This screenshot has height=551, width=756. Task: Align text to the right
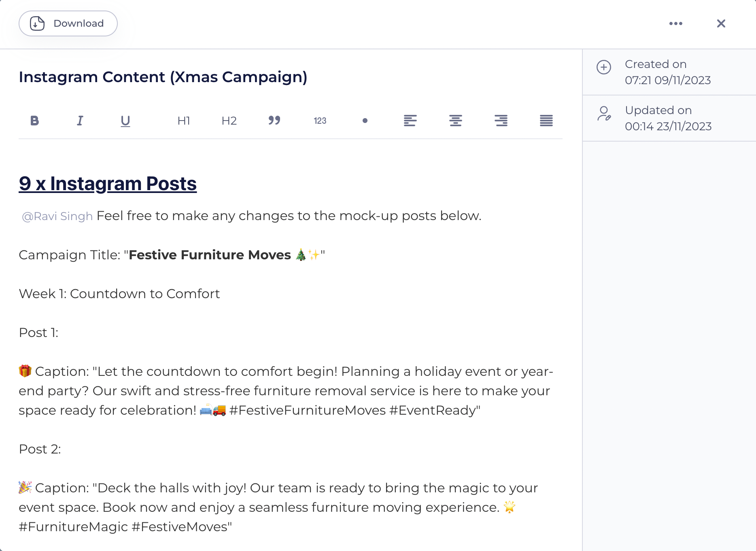(501, 121)
